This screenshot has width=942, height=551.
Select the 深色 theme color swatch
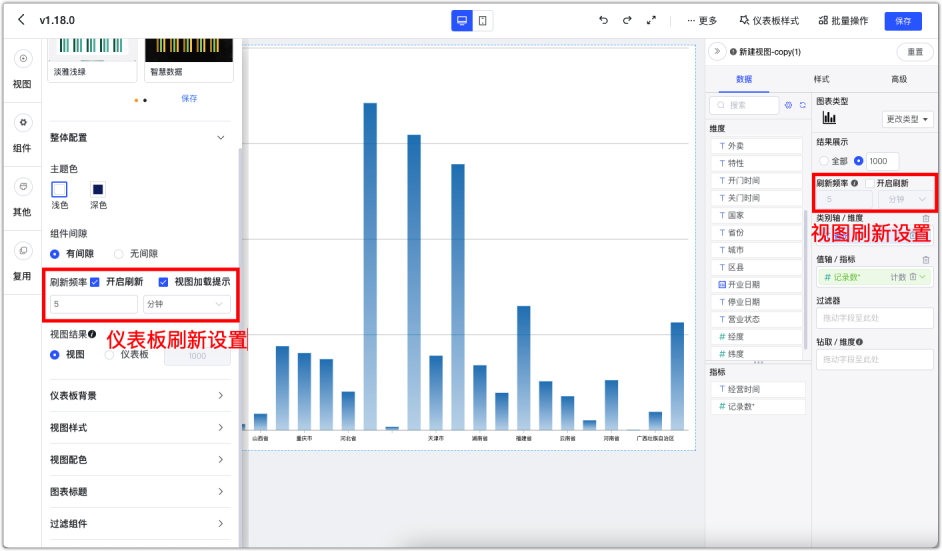(x=97, y=189)
